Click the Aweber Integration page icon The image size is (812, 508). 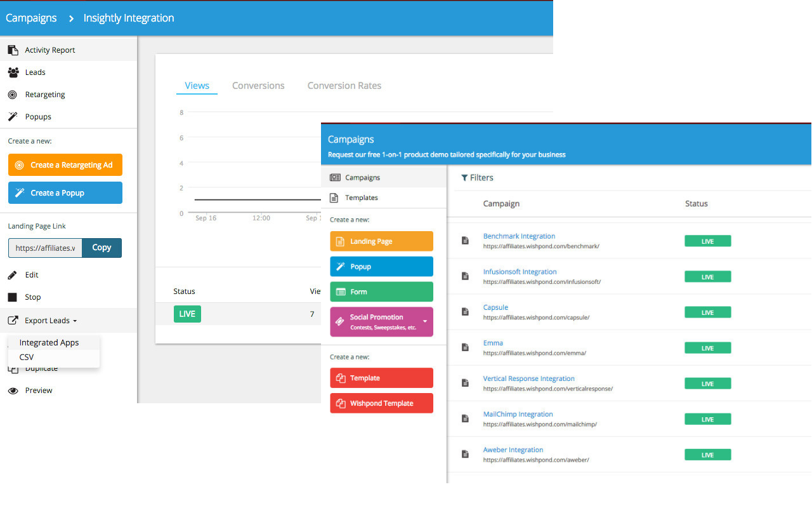tap(465, 454)
